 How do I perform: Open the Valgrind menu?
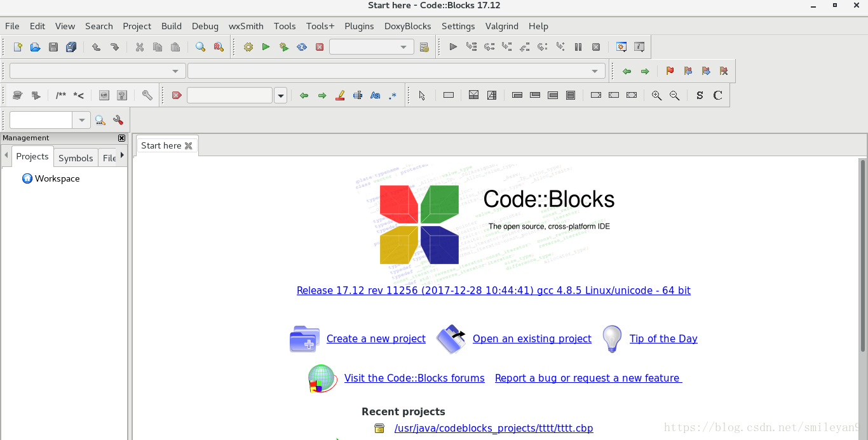(501, 26)
